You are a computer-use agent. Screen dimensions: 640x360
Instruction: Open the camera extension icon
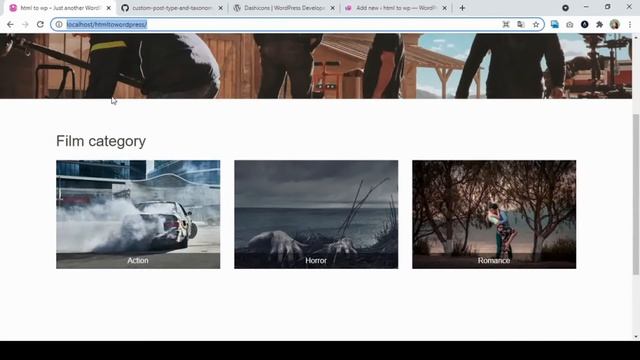coord(569,24)
